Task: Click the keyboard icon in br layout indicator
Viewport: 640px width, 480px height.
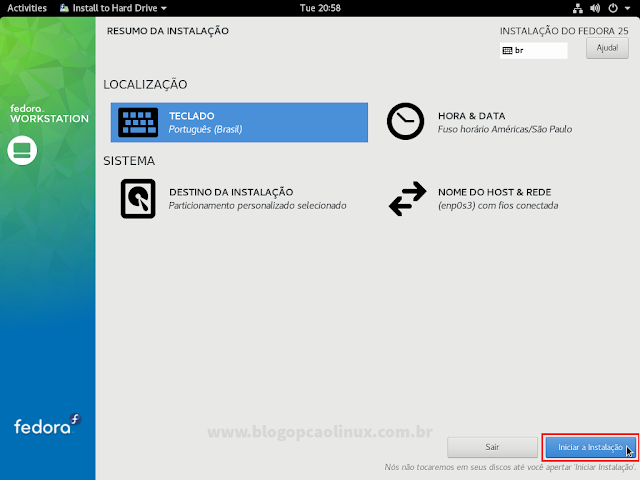Action: tap(507, 51)
